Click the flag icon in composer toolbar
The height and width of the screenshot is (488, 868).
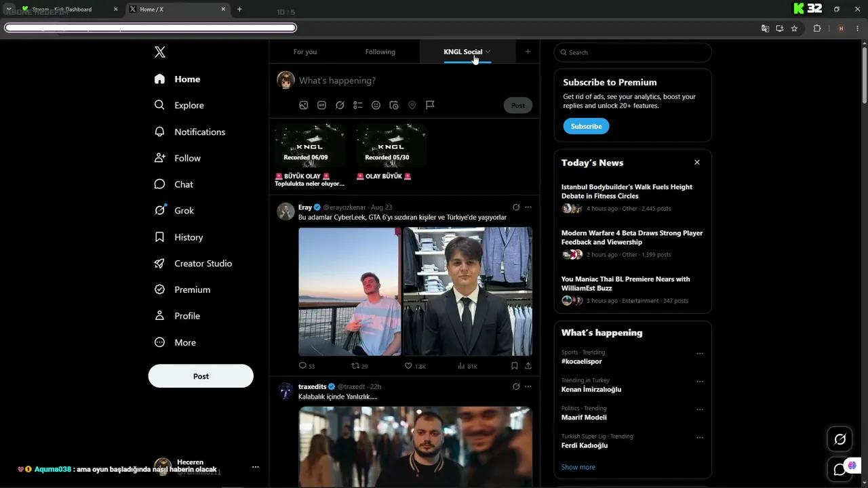click(x=430, y=105)
